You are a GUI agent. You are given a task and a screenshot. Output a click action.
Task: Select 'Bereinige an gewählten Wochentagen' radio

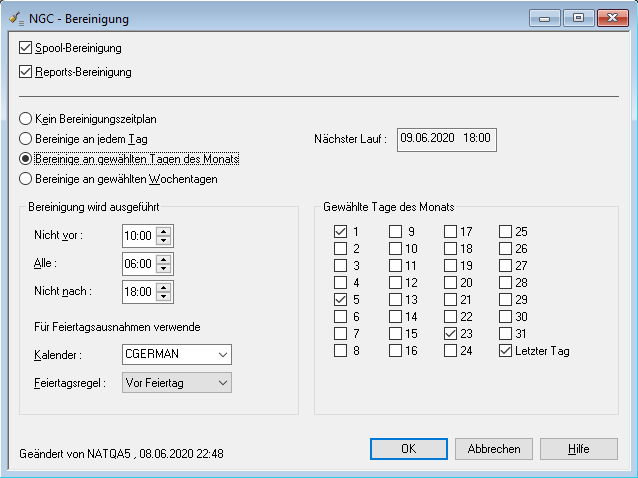pyautogui.click(x=26, y=179)
